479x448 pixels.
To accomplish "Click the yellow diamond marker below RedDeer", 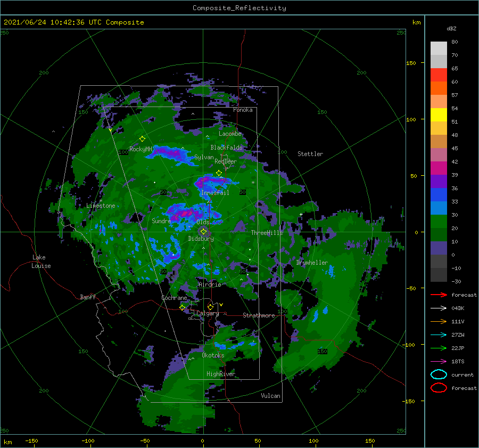I will (x=219, y=173).
